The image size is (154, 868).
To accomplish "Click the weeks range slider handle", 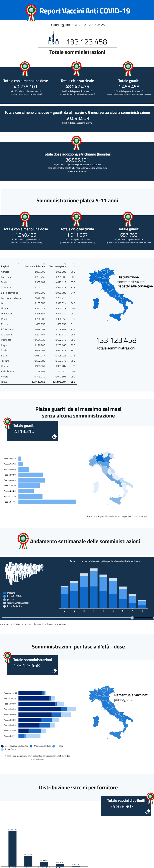I will pos(132,618).
